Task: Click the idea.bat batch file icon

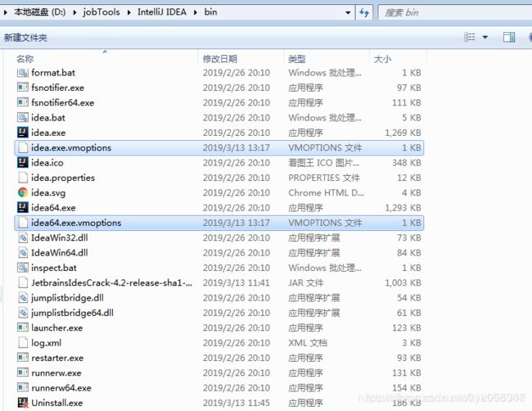Action: tap(23, 118)
